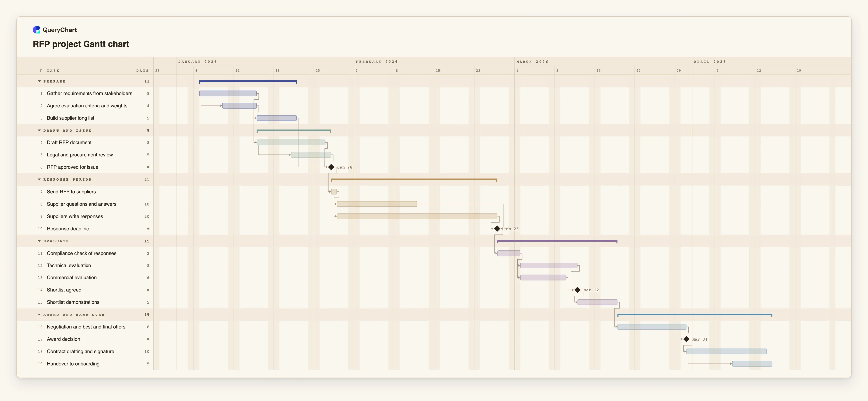The image size is (868, 401).
Task: Select the Commercial evaluation bar
Action: [x=543, y=277]
